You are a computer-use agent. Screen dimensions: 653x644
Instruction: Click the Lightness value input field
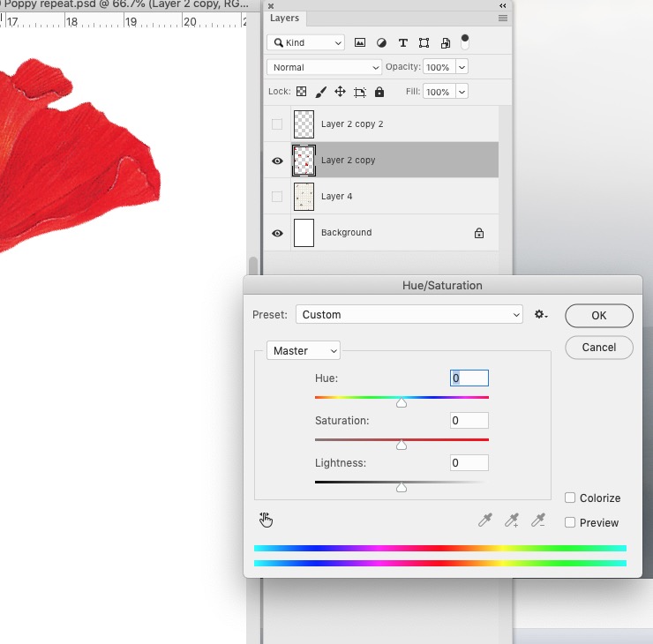point(469,462)
